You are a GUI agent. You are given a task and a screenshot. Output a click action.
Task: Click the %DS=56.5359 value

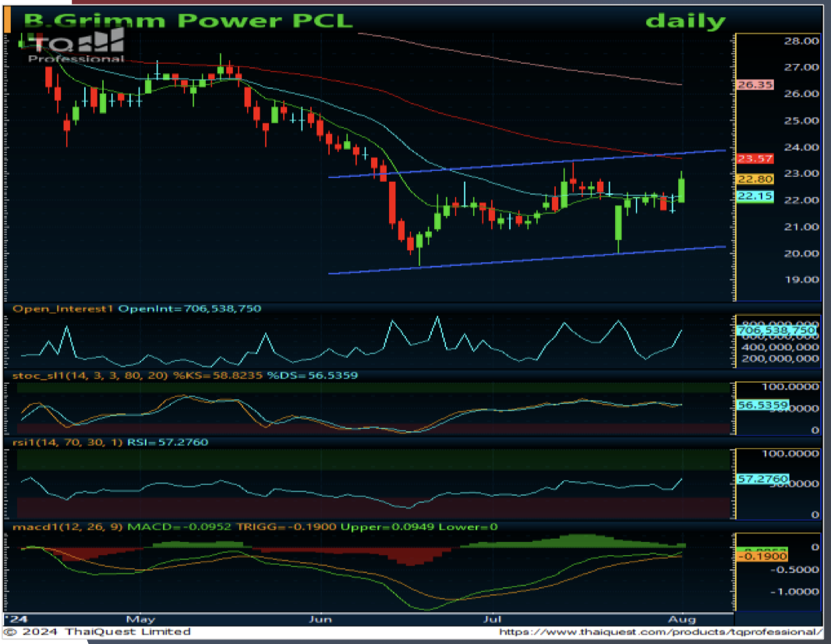(313, 376)
